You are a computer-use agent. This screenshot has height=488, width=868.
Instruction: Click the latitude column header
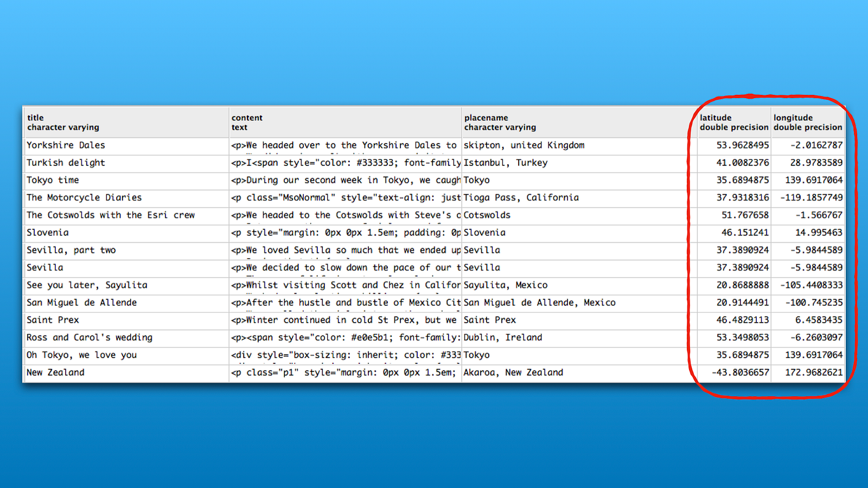pos(734,123)
